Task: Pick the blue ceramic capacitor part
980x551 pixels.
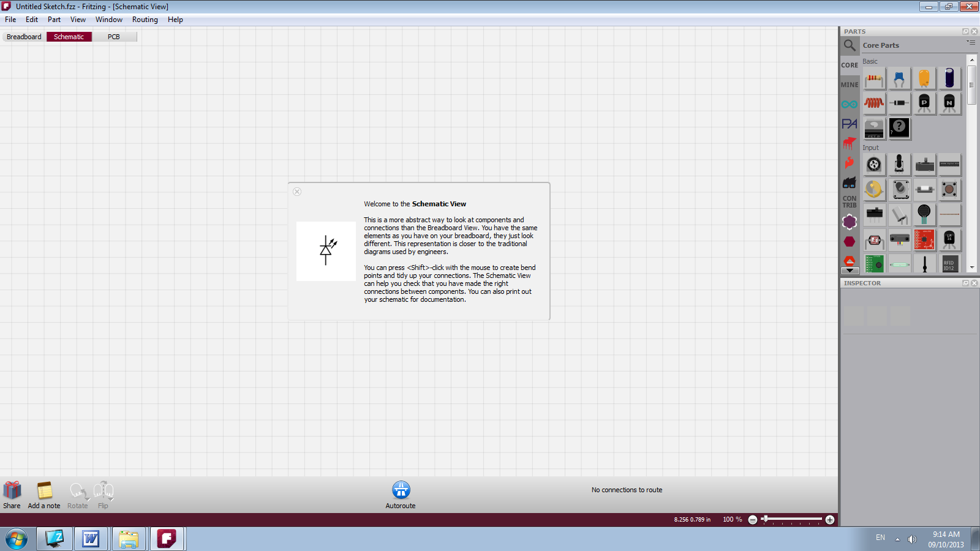Action: click(899, 78)
